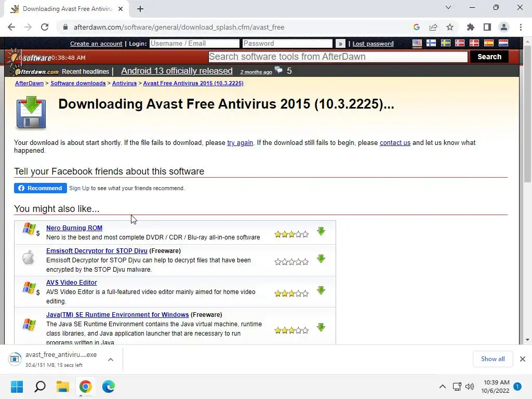Screen dimensions: 532x399
Task: Open the Windows Start menu
Action: pos(17,387)
